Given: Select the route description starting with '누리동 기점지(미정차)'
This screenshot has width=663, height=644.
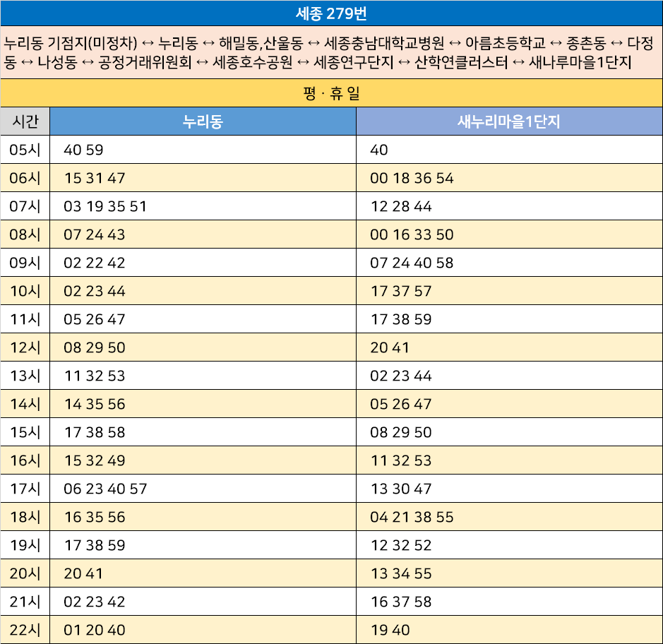Looking at the screenshot, I should point(329,52).
